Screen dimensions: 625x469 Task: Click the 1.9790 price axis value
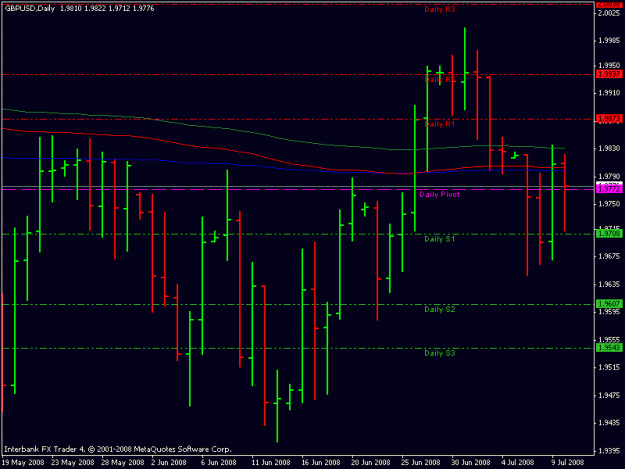[x=609, y=176]
